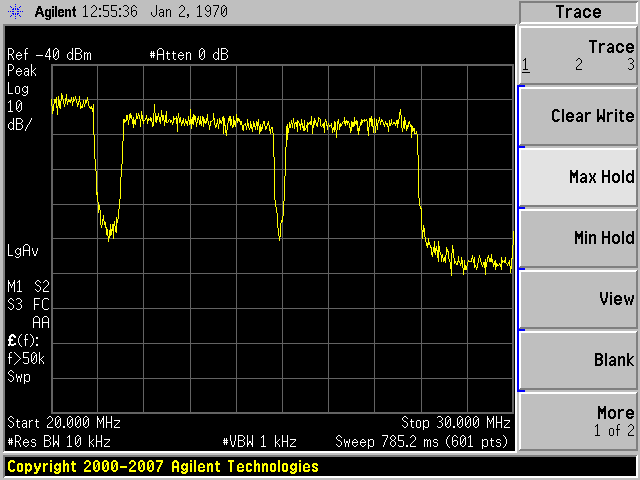Select the Trace 1 2 3 softkey
Viewport: 640px width, 480px height.
pos(578,56)
